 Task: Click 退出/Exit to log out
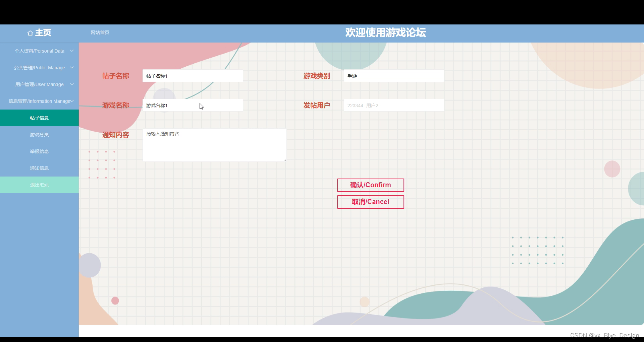pyautogui.click(x=39, y=185)
